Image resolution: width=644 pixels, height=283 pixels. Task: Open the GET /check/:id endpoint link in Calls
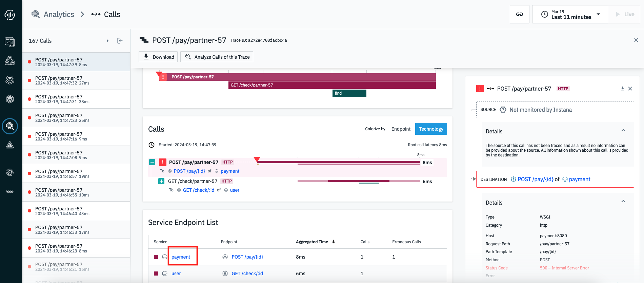click(199, 190)
